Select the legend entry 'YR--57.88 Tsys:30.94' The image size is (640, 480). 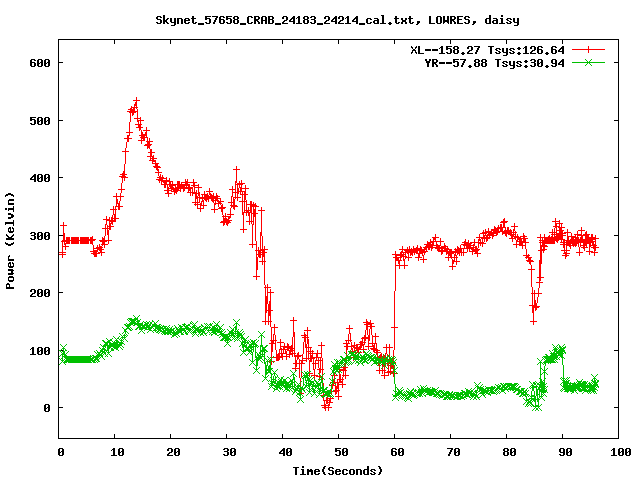tap(495, 63)
